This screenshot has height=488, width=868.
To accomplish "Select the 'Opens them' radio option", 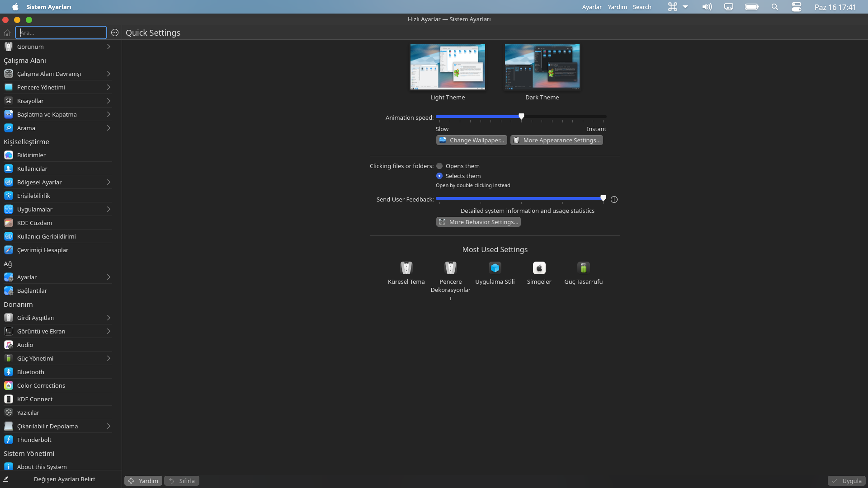I will (x=439, y=166).
